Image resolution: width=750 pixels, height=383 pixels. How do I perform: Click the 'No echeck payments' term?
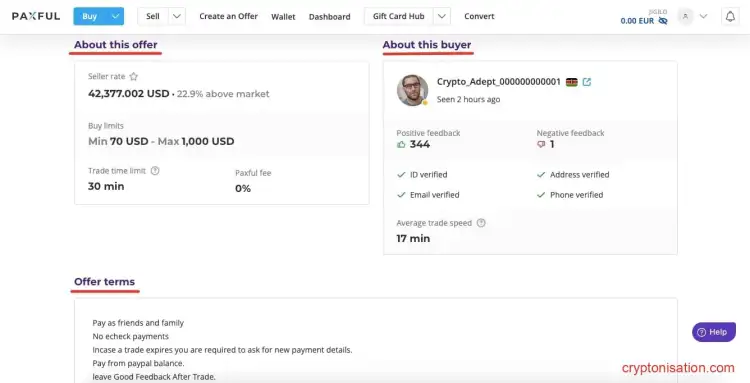click(x=131, y=337)
